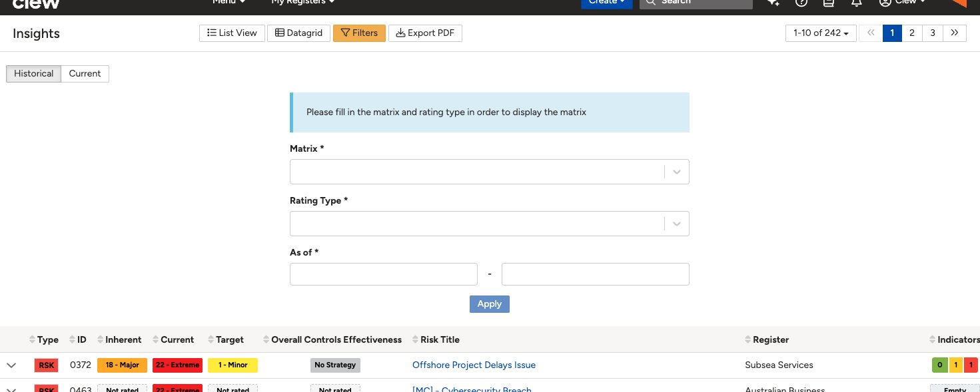This screenshot has height=392, width=980.
Task: Click the yellow 1 indicator badge
Action: point(955,365)
